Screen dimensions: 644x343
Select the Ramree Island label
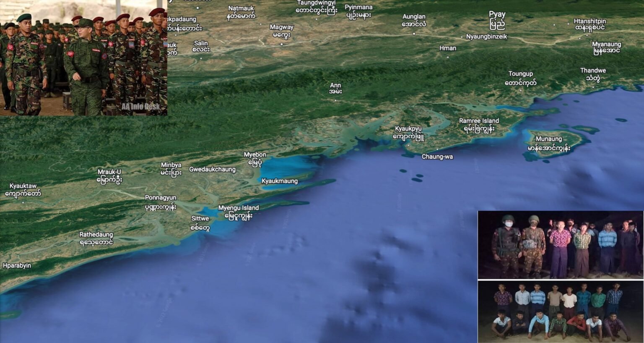(x=479, y=125)
